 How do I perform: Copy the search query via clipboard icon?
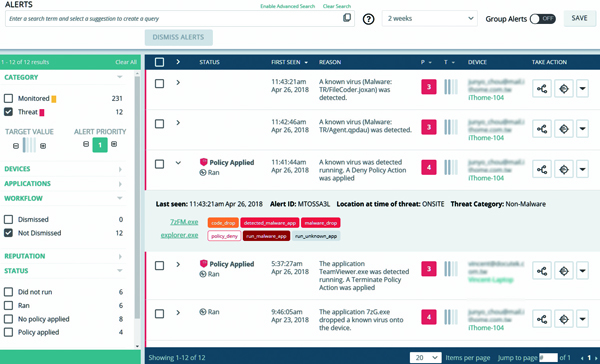point(347,18)
